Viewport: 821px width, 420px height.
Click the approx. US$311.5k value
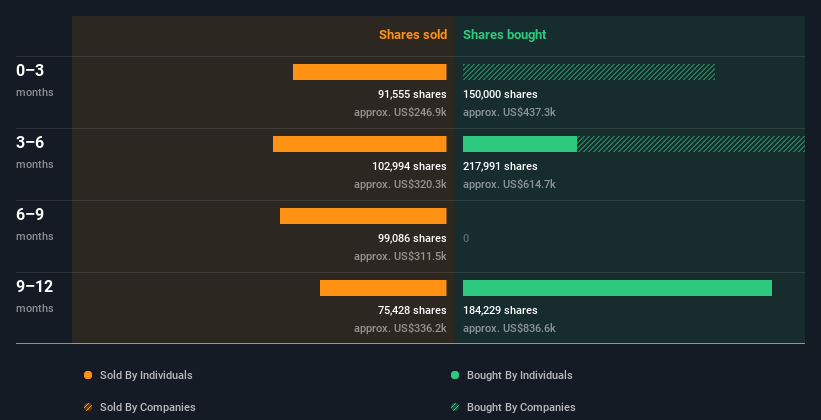click(x=400, y=256)
